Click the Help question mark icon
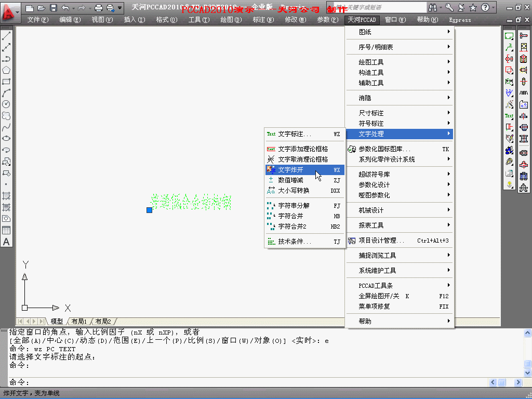The height and width of the screenshot is (399, 532). 485,7
